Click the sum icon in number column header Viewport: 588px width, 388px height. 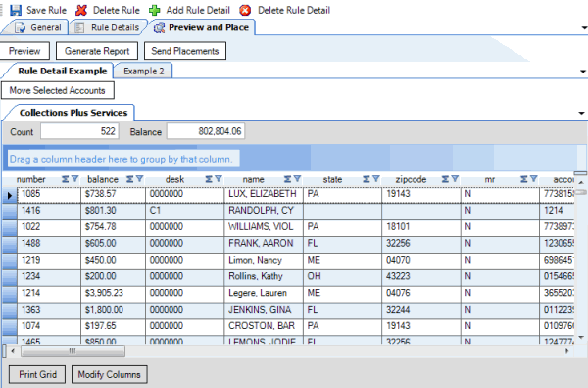66,179
